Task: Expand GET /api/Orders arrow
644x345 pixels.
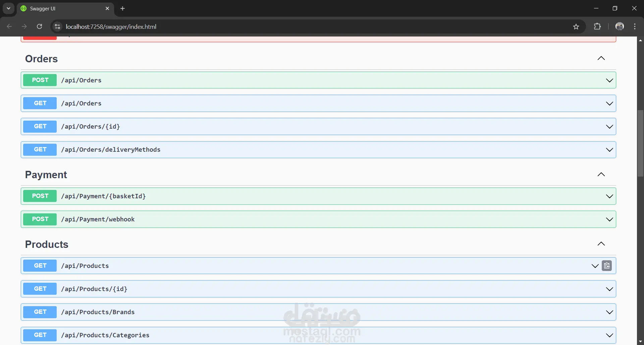Action: pos(609,103)
